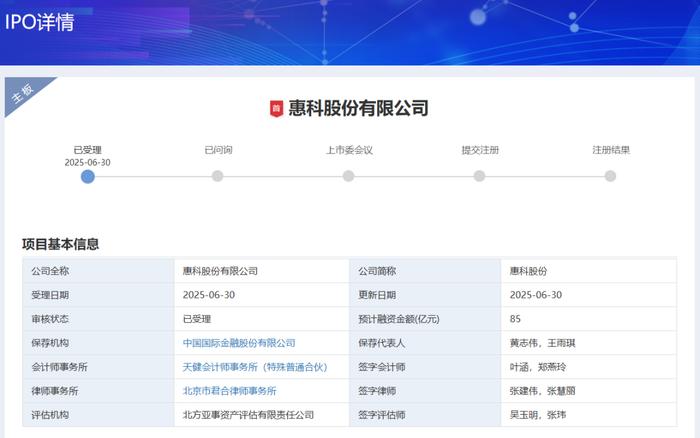Click the 惠科股份有限公司 main title
Viewport: 700px width, 438px height.
point(358,108)
